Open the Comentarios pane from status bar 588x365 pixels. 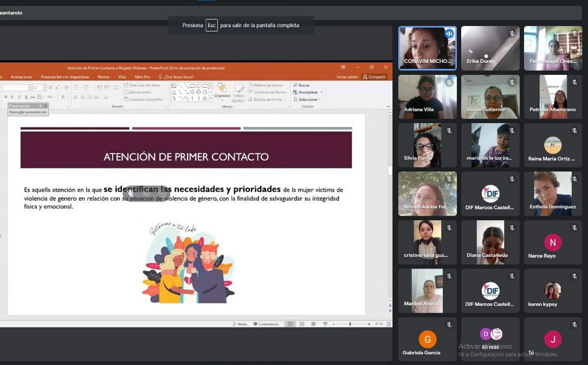click(266, 324)
